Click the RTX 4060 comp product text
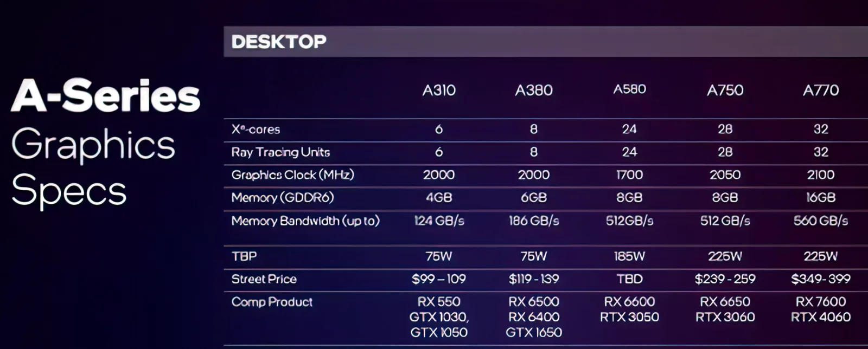The width and height of the screenshot is (868, 349). pos(821,317)
